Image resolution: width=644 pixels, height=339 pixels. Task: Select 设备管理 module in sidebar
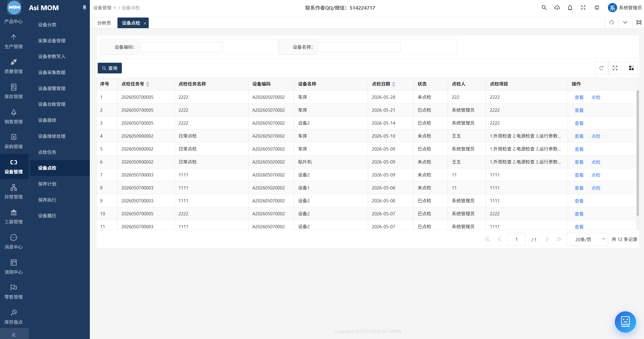pyautogui.click(x=14, y=167)
